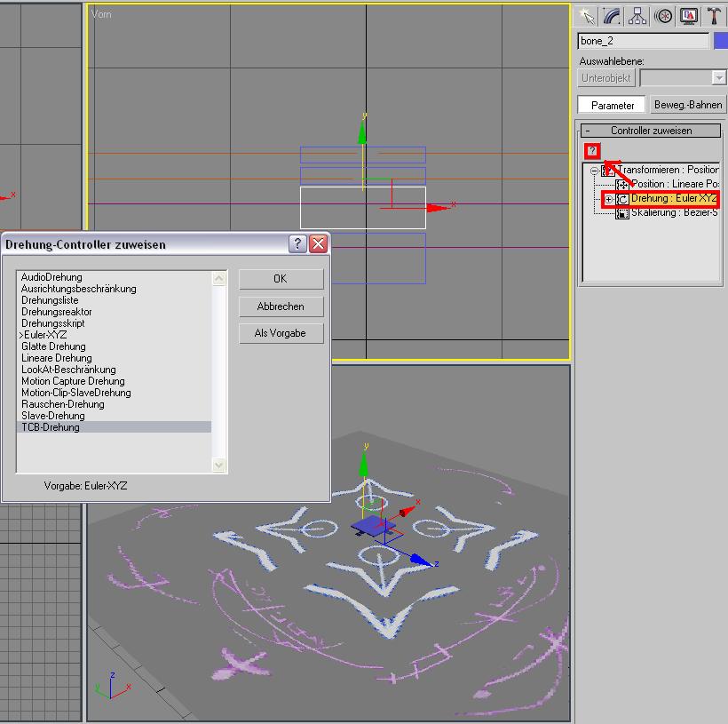Click the Abbrechen button

(281, 306)
